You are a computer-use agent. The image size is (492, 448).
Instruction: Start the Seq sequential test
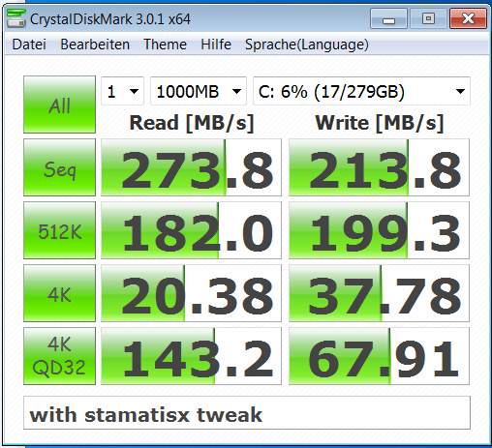59,167
